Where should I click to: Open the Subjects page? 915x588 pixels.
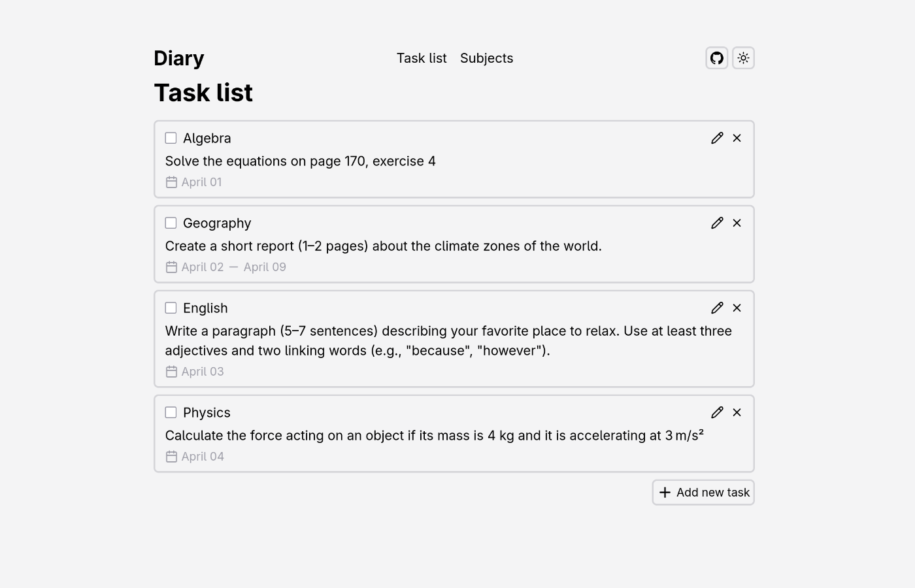click(486, 58)
